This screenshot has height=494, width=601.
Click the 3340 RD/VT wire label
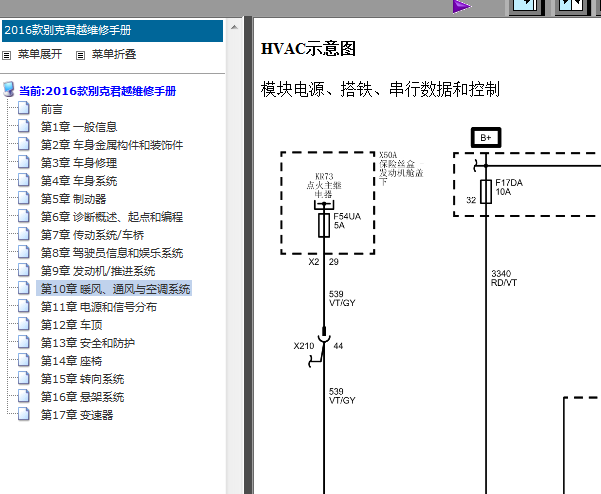[504, 278]
